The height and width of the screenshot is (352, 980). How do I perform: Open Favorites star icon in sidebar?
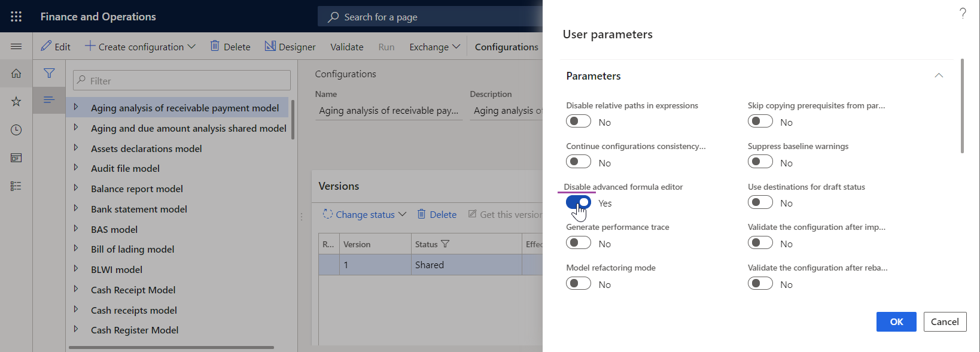pyautogui.click(x=16, y=102)
